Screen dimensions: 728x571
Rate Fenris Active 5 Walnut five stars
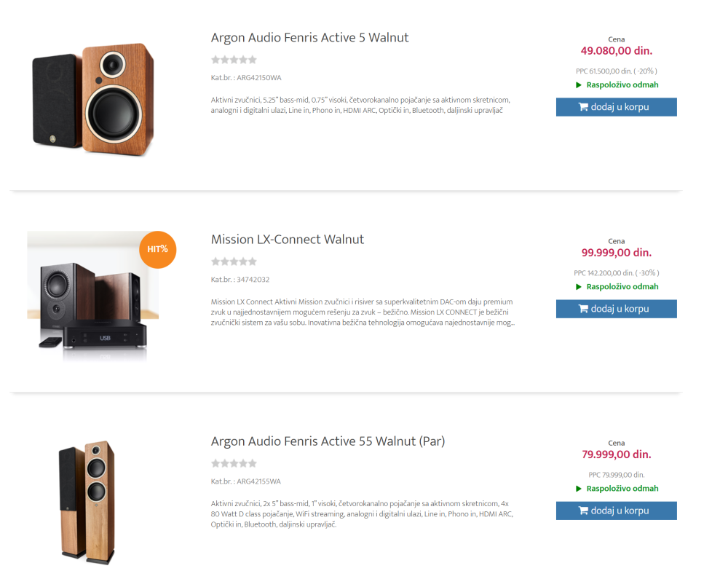tap(253, 60)
